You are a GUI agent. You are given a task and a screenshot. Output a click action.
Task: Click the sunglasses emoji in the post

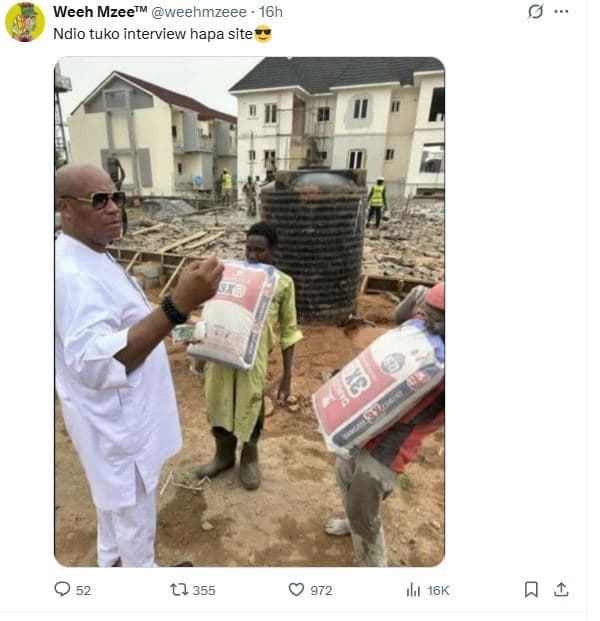click(263, 34)
